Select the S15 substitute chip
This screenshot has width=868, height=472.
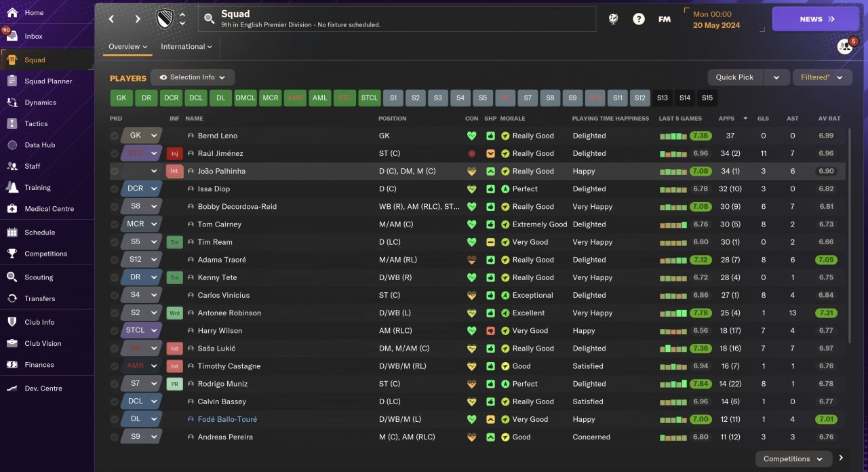click(x=707, y=98)
